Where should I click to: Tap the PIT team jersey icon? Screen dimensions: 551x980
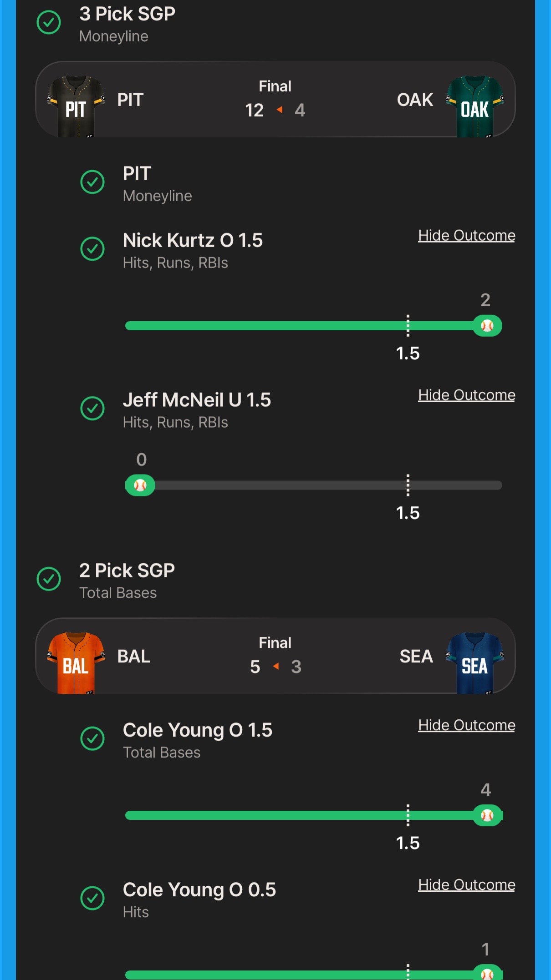click(76, 106)
